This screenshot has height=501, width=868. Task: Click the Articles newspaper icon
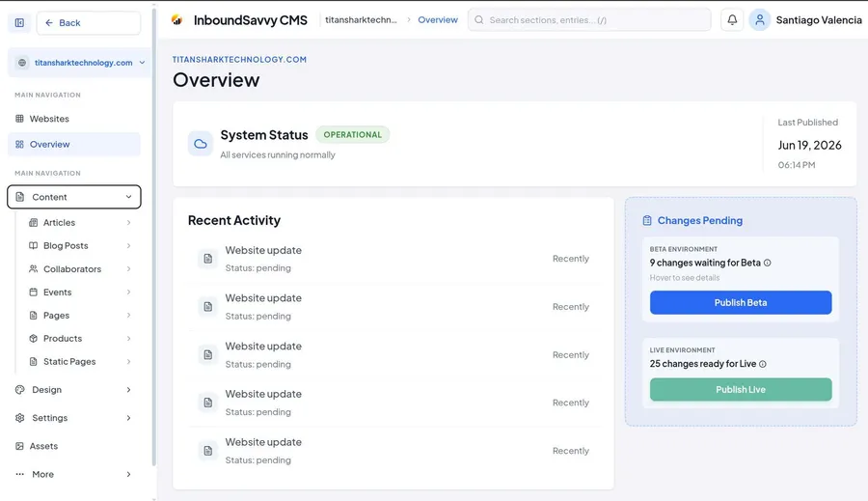pyautogui.click(x=33, y=222)
